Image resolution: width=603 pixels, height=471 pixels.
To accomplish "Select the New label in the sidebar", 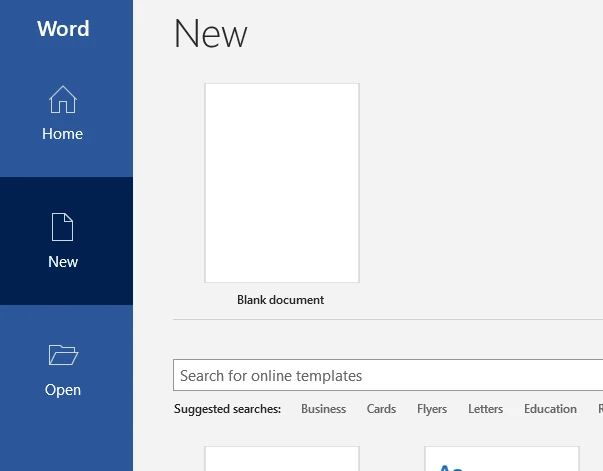I will (x=63, y=262).
